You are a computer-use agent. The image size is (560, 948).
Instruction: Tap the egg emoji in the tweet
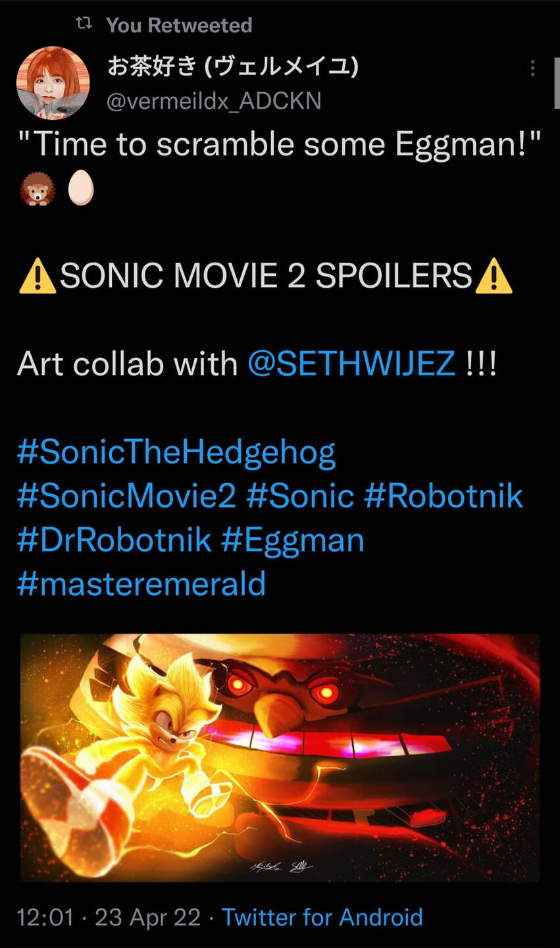pos(81,190)
